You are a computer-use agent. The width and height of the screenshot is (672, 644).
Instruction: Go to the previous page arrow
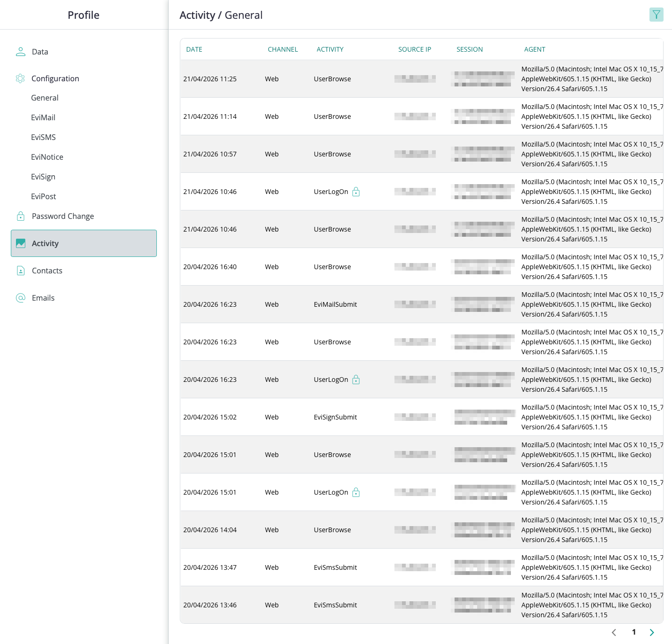click(614, 632)
